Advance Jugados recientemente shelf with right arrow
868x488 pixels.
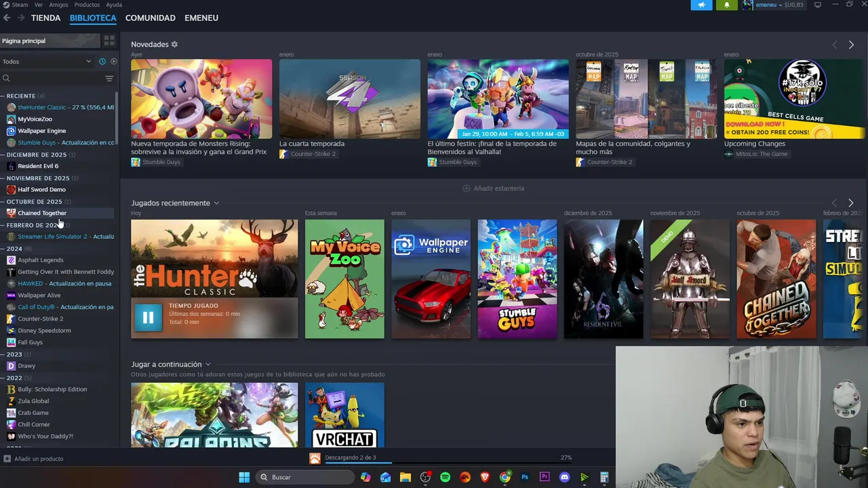point(851,203)
